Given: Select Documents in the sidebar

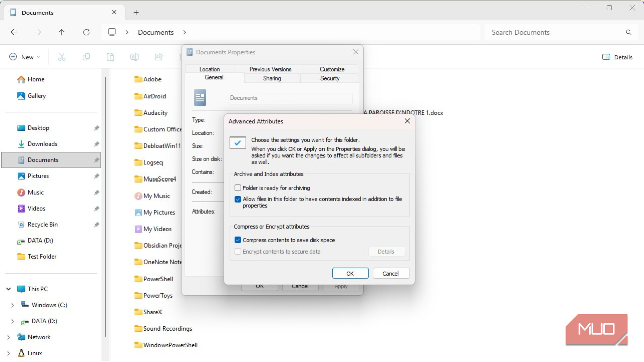Looking at the screenshot, I should [51, 160].
